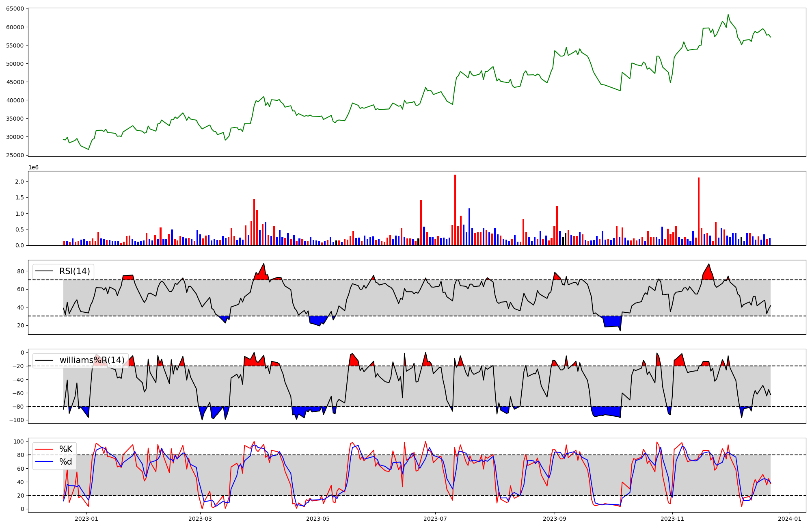Click the 65000 price axis tick label
This screenshot has width=812, height=528.
pos(15,9)
